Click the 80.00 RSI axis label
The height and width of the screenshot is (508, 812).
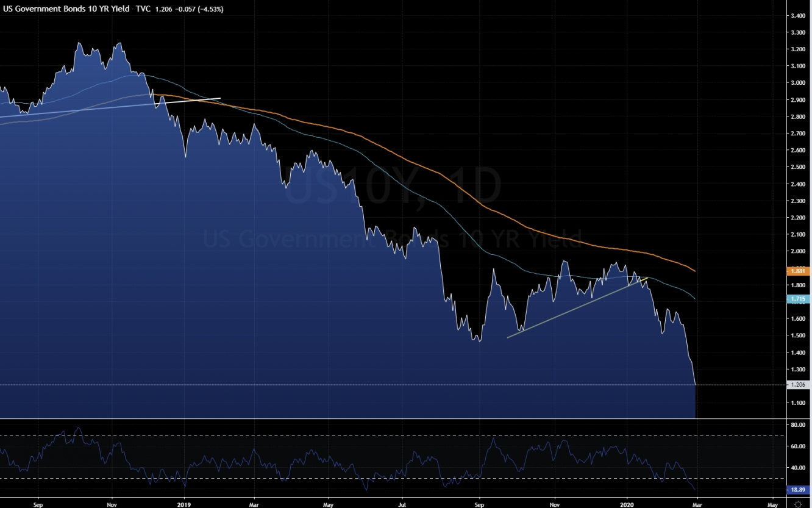798,424
